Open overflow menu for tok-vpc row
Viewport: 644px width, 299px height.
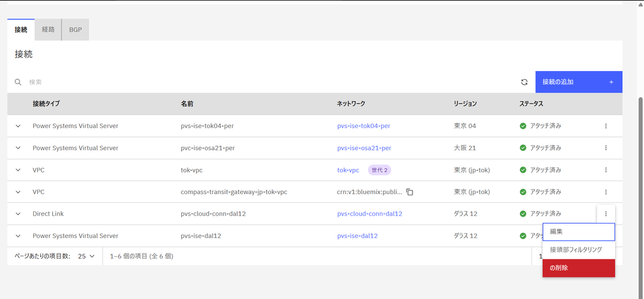click(606, 170)
